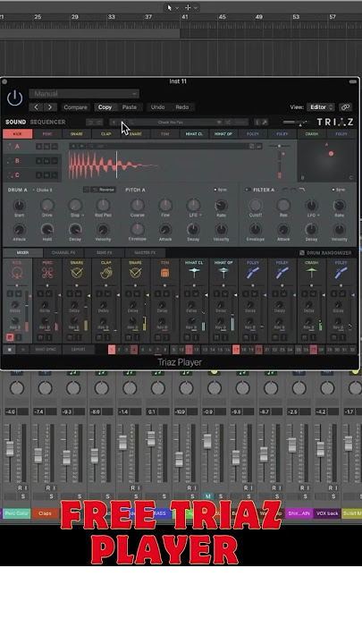Solo the VOX back channel strip
This screenshot has width=362, height=644.
(333, 496)
